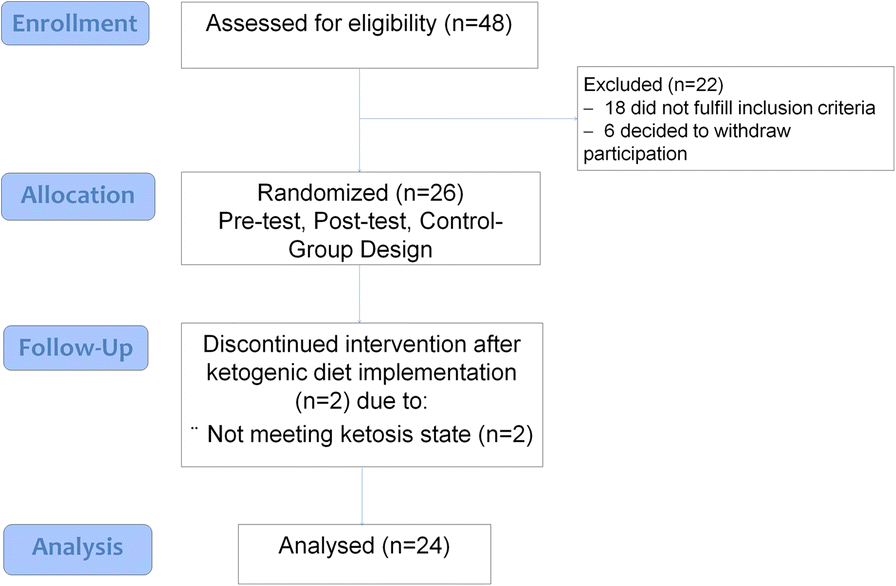The image size is (896, 586).
Task: Select the Analysis stage label
Action: [77, 547]
